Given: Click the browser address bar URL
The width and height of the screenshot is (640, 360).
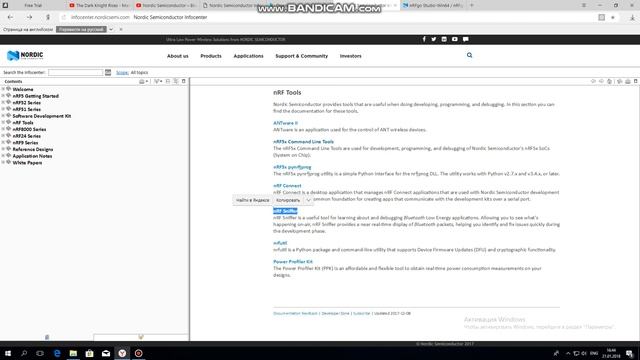Looking at the screenshot, I should click(100, 17).
